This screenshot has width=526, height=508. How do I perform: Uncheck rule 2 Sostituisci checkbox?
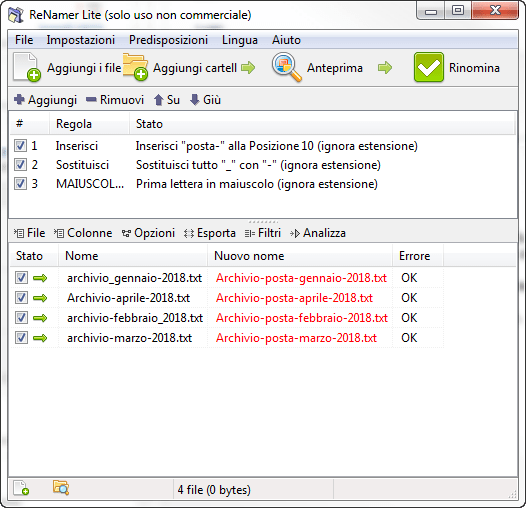[20, 165]
